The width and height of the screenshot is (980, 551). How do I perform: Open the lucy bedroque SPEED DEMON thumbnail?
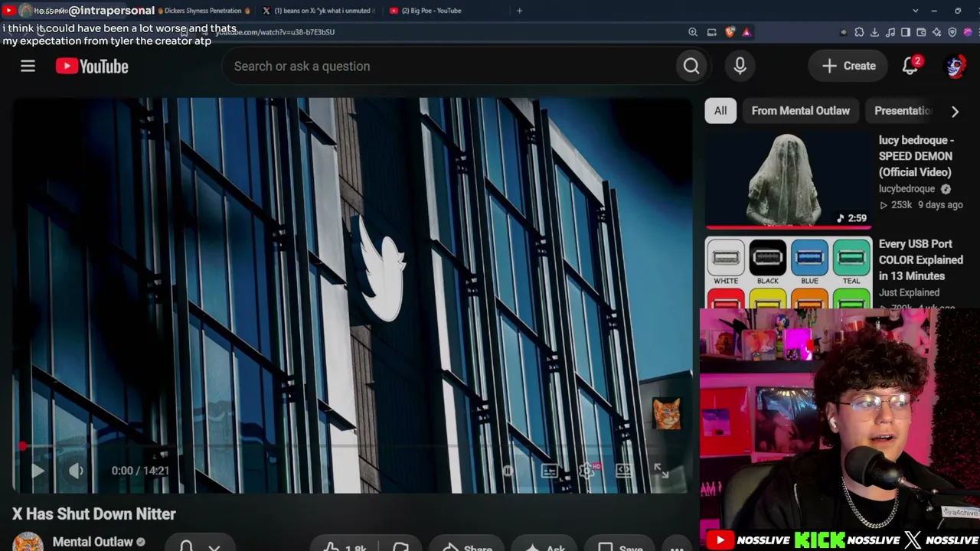[x=789, y=181]
